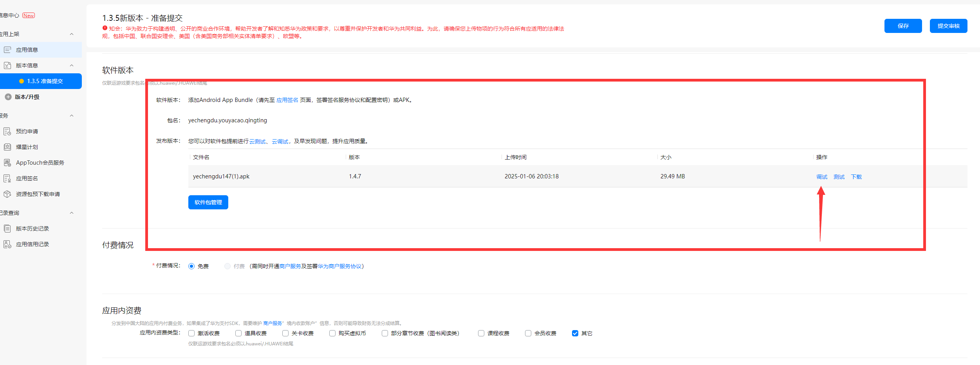The height and width of the screenshot is (365, 980).
Task: Click 测试 link for yechengdu147(1).apk
Action: pos(839,177)
